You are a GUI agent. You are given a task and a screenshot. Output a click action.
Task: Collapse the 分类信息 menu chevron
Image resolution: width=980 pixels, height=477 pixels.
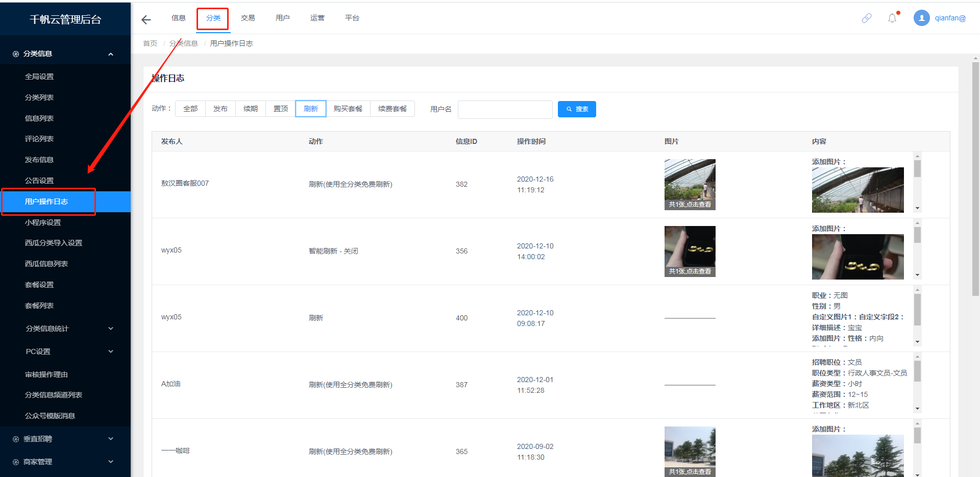[111, 54]
